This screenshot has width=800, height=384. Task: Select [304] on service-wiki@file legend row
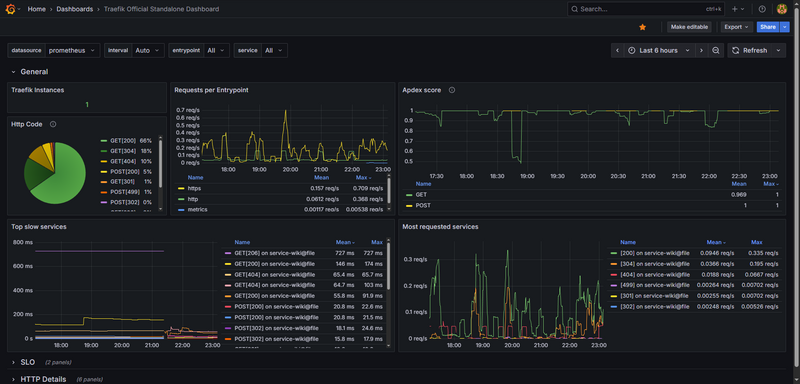point(694,264)
